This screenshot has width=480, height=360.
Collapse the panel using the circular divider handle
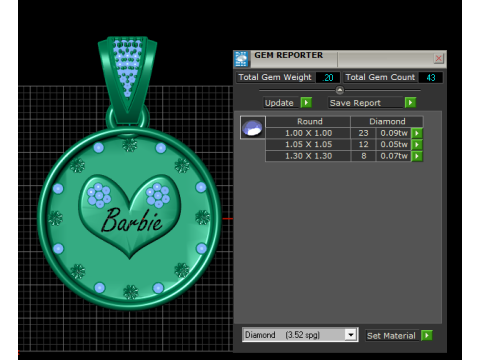click(x=340, y=90)
